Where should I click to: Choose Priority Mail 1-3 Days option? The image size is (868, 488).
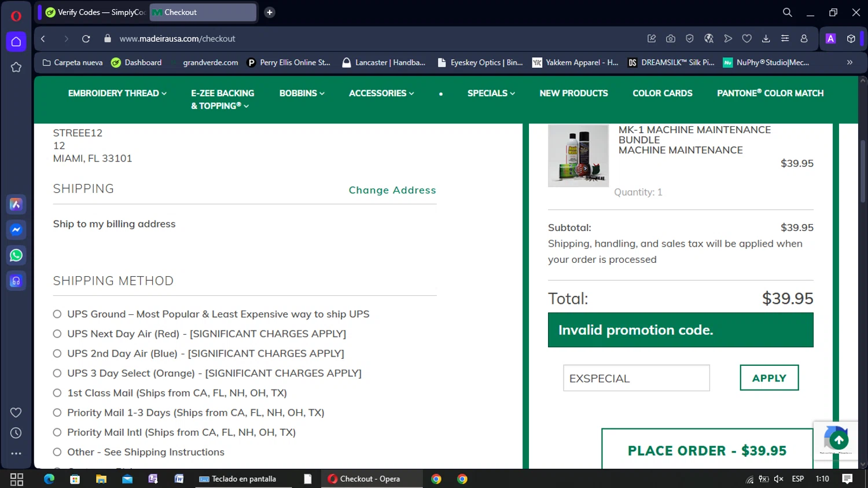point(57,413)
